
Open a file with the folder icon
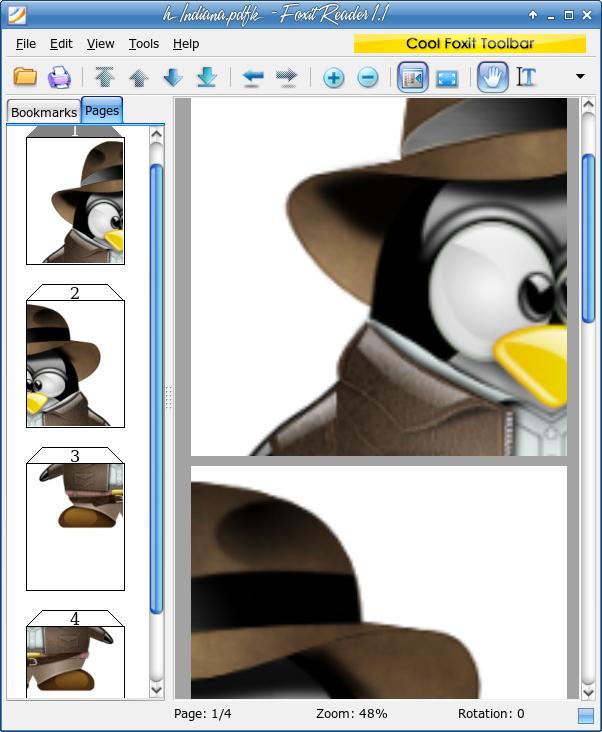pyautogui.click(x=25, y=77)
